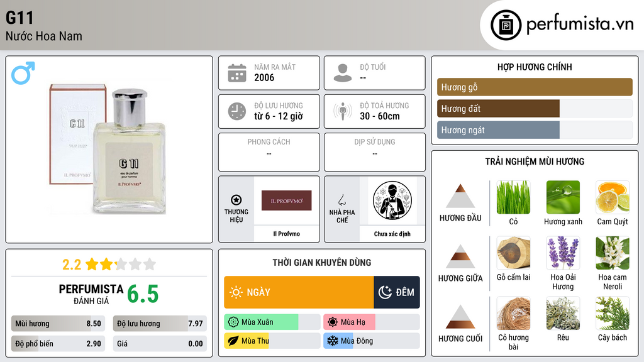Viewport: 644px width, 362px height.
Task: Click the calendar icon beside Năm ra mắt
Action: click(237, 73)
